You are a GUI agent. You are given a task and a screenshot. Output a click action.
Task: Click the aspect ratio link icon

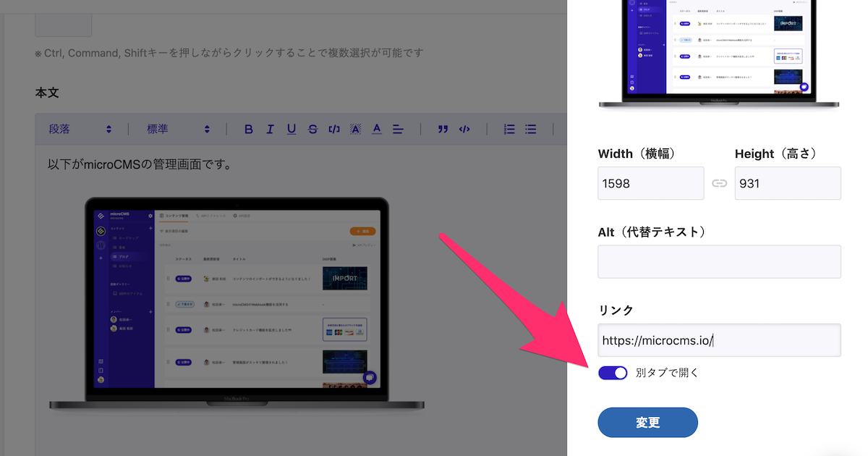(x=719, y=184)
